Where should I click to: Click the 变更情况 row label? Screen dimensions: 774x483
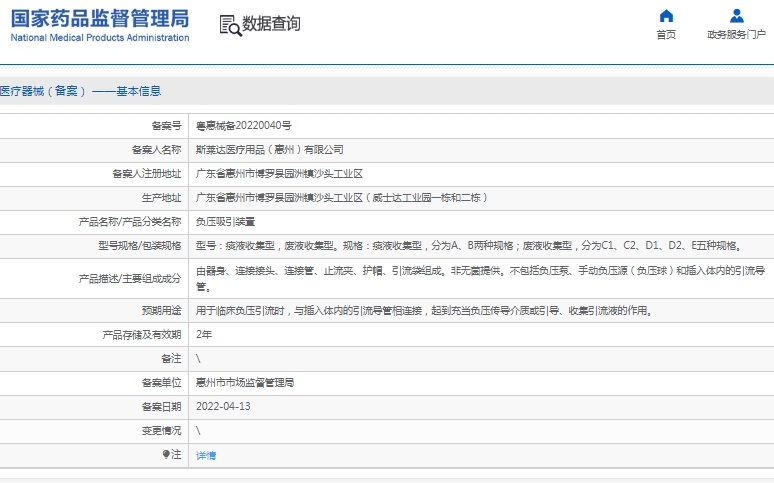[x=161, y=431]
